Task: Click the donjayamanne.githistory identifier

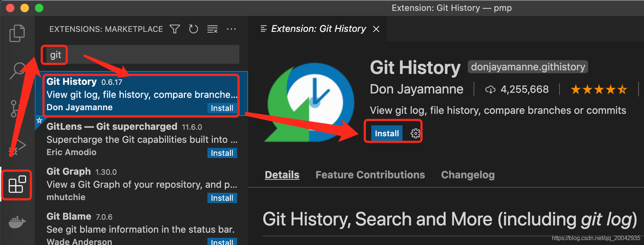Action: (527, 67)
